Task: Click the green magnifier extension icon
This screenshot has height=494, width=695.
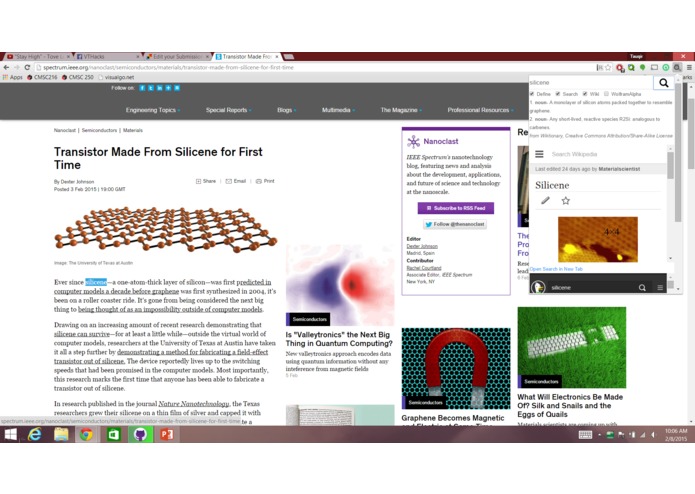Action: (x=631, y=67)
